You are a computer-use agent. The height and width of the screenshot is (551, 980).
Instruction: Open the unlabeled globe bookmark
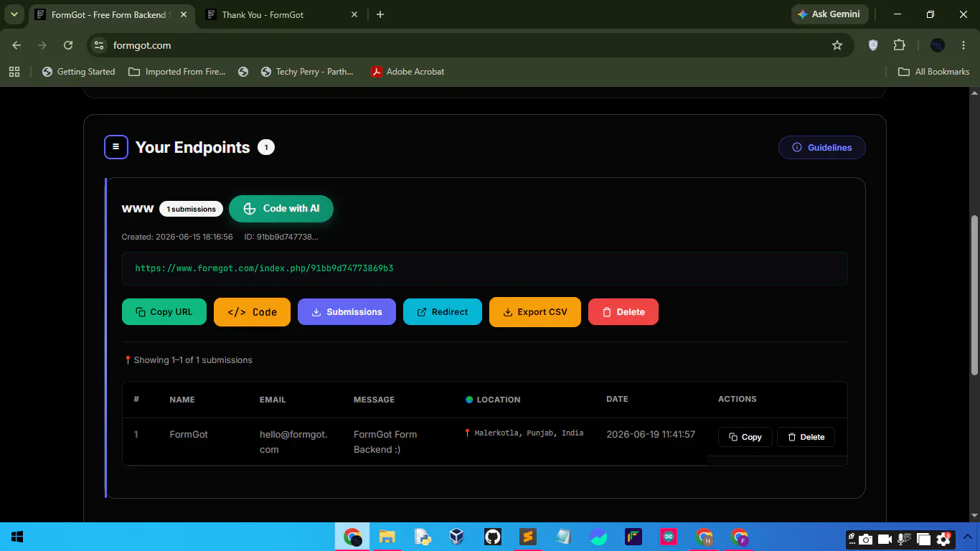point(243,72)
